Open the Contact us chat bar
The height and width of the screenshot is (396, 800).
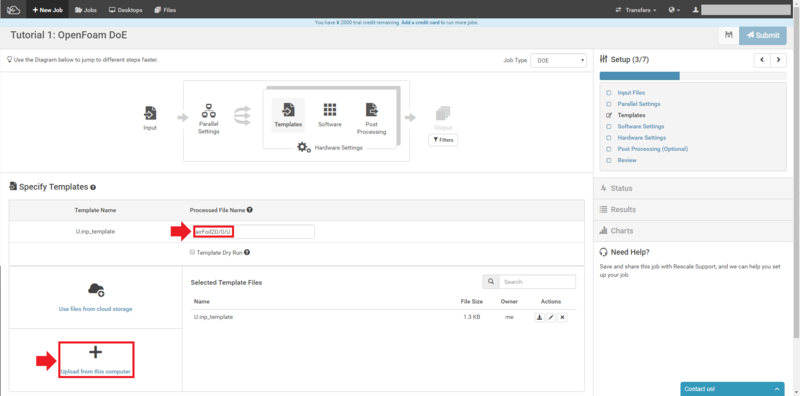click(x=732, y=389)
